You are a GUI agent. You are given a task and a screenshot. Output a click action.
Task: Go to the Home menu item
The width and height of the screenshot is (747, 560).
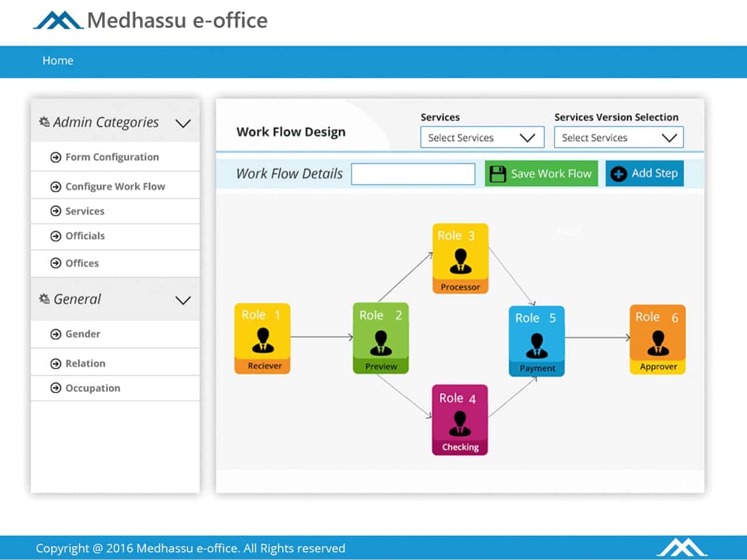pyautogui.click(x=58, y=61)
